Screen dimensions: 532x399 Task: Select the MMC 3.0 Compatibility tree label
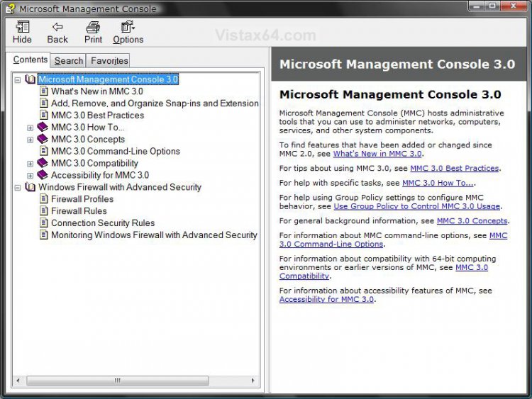click(x=94, y=163)
